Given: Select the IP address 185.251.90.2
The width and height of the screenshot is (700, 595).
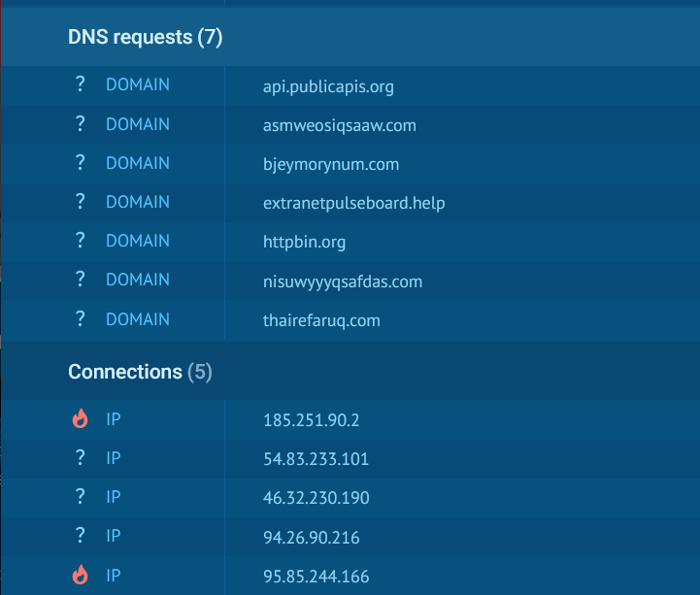Looking at the screenshot, I should tap(311, 420).
